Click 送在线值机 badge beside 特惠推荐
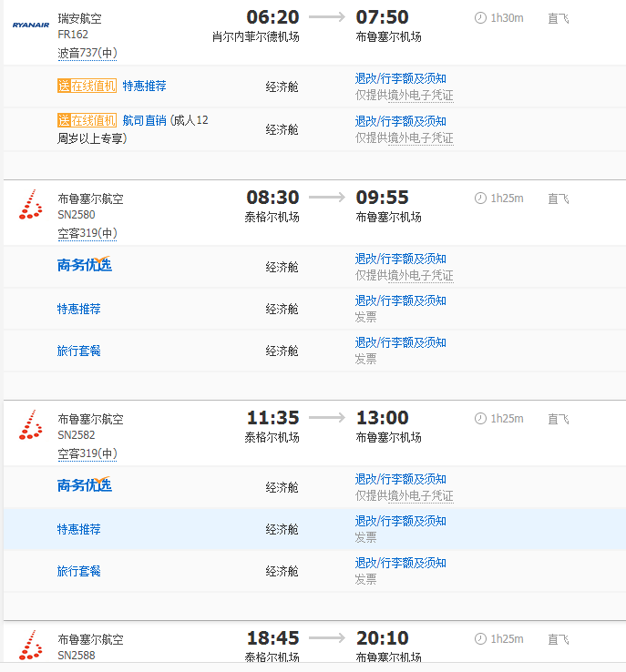This screenshot has height=672, width=626. [x=87, y=86]
